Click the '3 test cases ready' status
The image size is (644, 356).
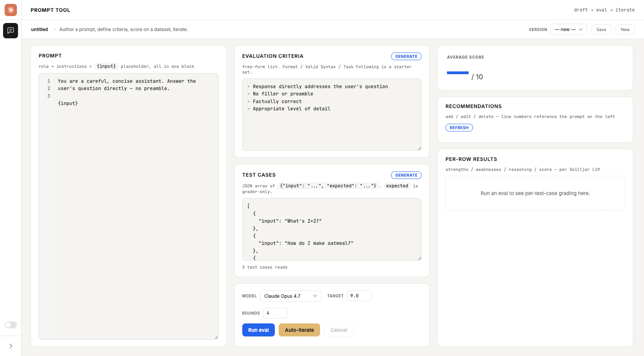[x=265, y=267]
